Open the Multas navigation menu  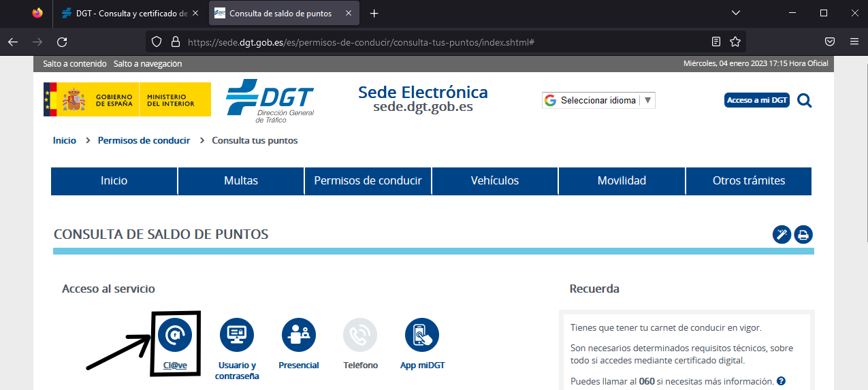[241, 181]
